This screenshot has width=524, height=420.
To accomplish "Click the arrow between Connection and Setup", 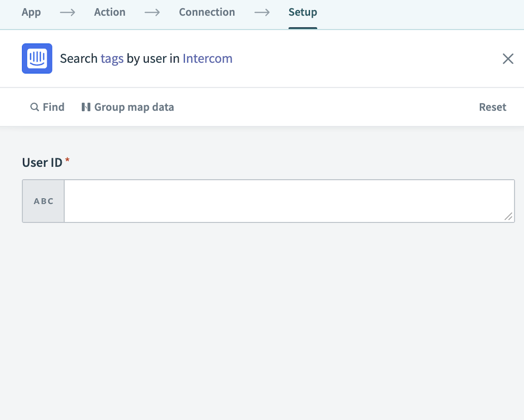I will coord(262,12).
